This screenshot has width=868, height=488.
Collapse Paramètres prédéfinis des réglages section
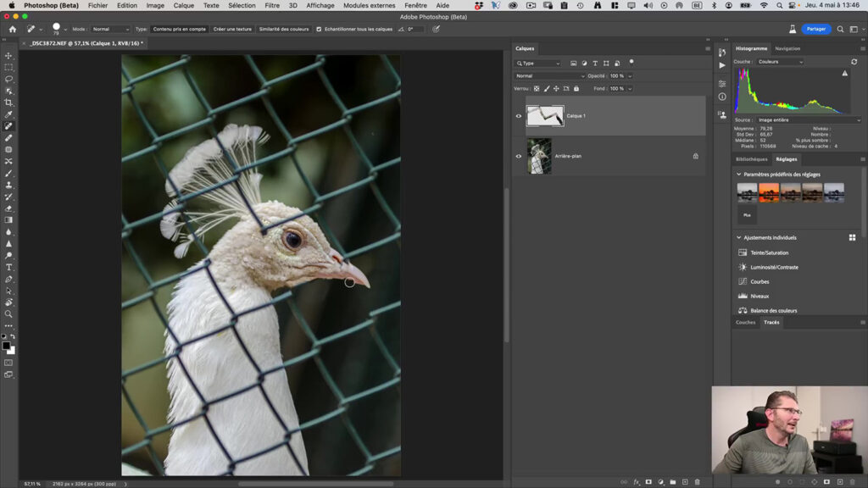(x=738, y=175)
